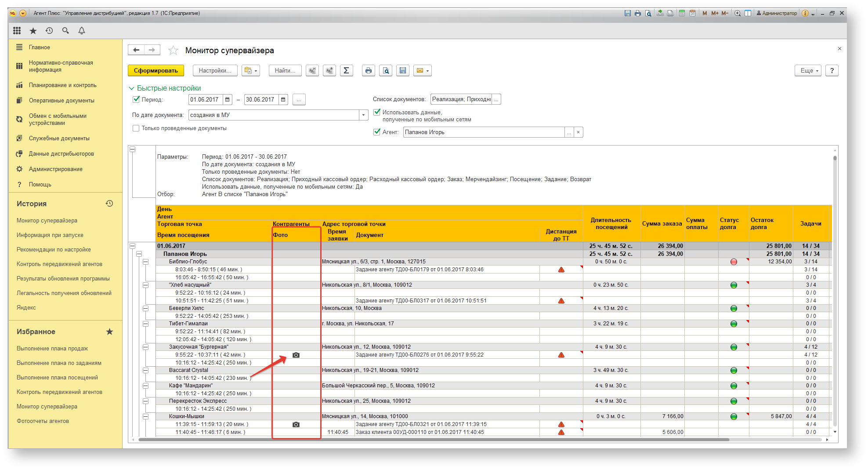
Task: Clear the Агент field with x button
Action: (x=579, y=132)
